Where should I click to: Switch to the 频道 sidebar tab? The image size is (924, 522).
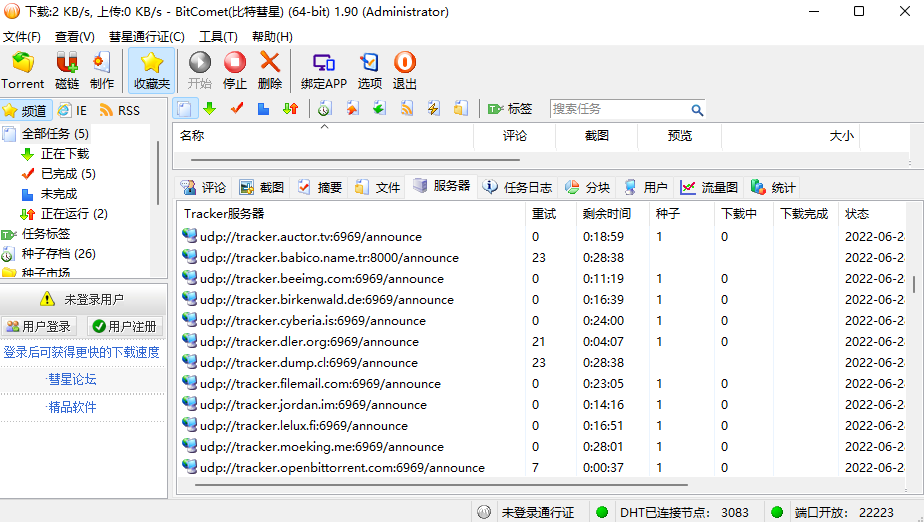click(25, 110)
